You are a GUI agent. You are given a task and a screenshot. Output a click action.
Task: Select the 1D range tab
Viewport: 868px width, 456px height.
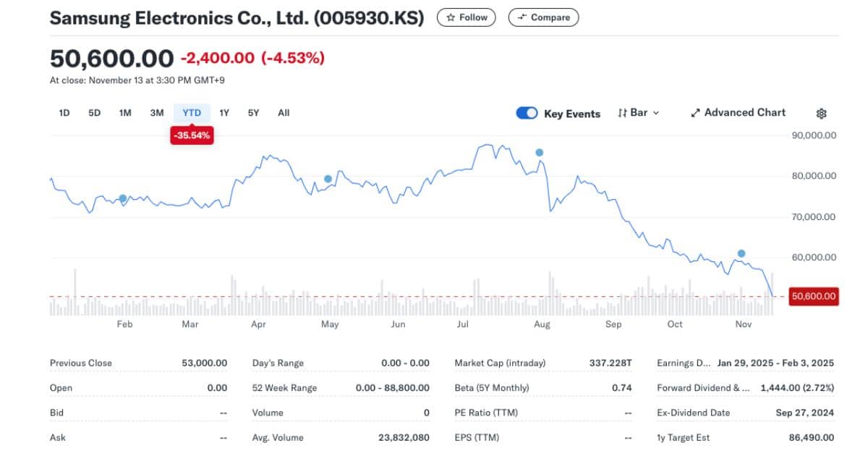tap(64, 113)
